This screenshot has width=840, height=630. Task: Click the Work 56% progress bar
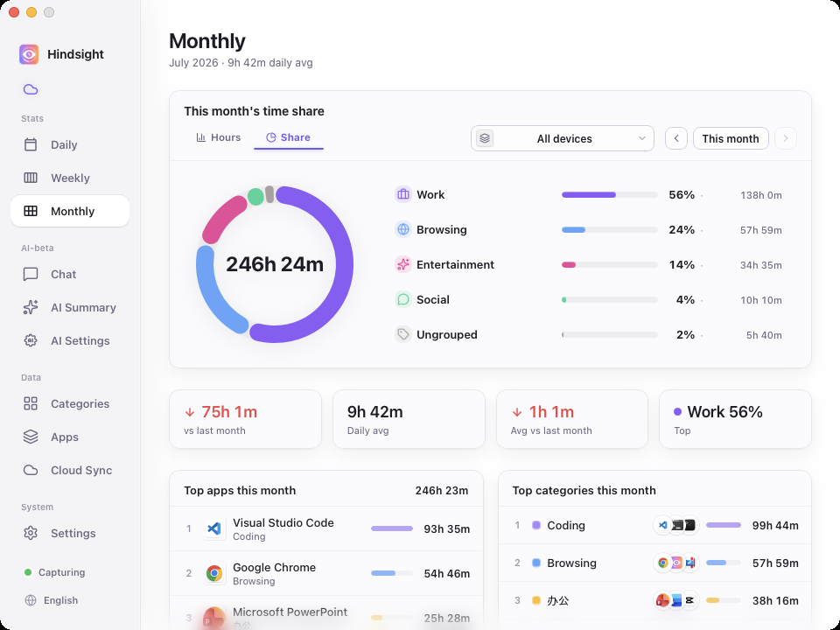coord(610,195)
